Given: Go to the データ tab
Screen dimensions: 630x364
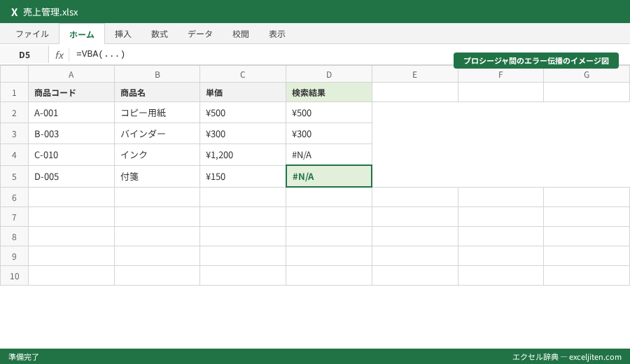Looking at the screenshot, I should coord(200,34).
